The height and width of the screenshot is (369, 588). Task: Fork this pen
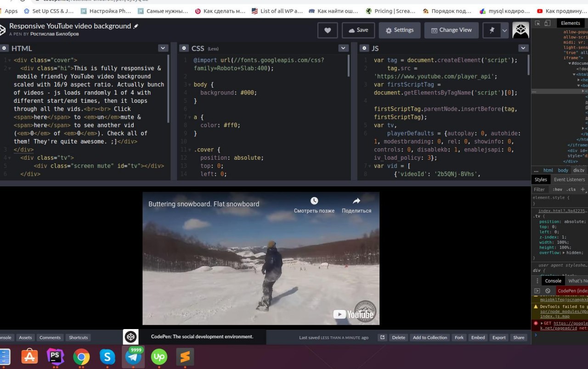coord(459,337)
